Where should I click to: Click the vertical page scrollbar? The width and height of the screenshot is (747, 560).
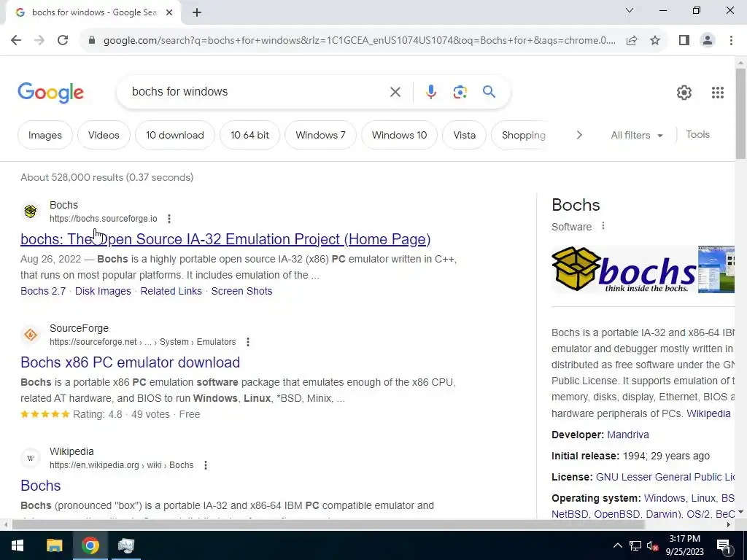click(x=740, y=114)
